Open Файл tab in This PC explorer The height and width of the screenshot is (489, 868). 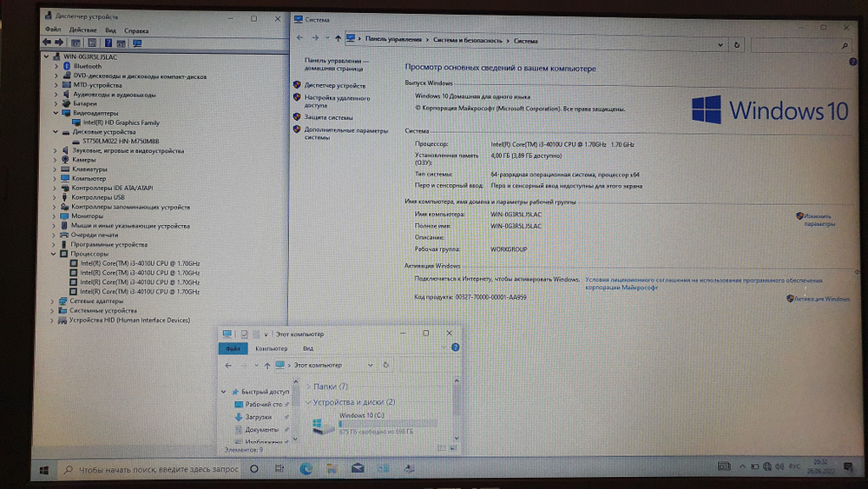coord(233,348)
